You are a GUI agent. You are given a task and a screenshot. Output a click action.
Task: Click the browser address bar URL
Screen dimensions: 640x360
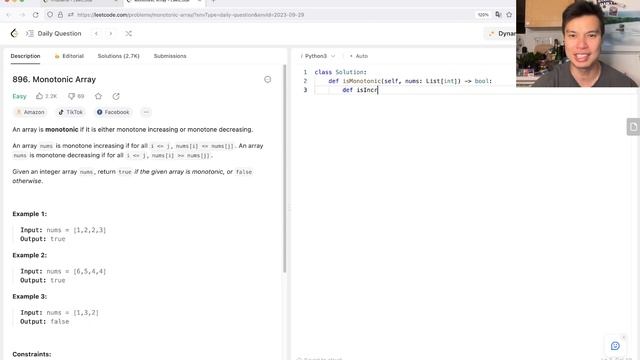pos(190,15)
